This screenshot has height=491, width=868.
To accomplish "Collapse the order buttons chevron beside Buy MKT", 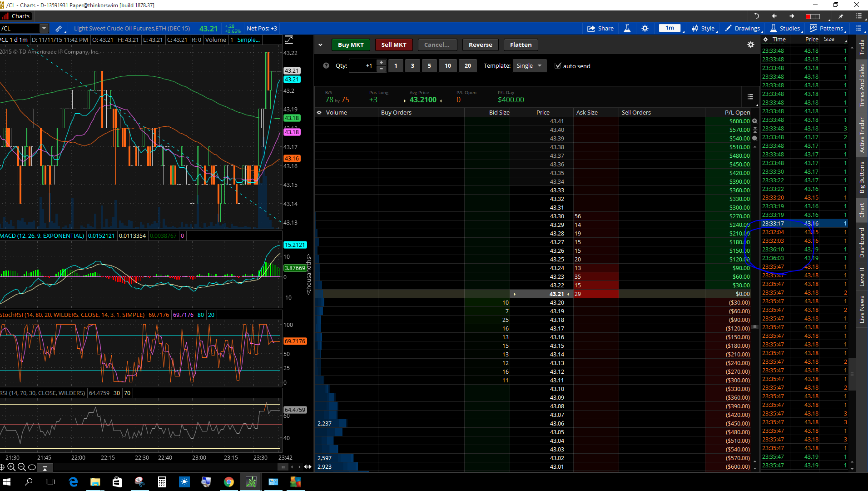I will pos(320,45).
